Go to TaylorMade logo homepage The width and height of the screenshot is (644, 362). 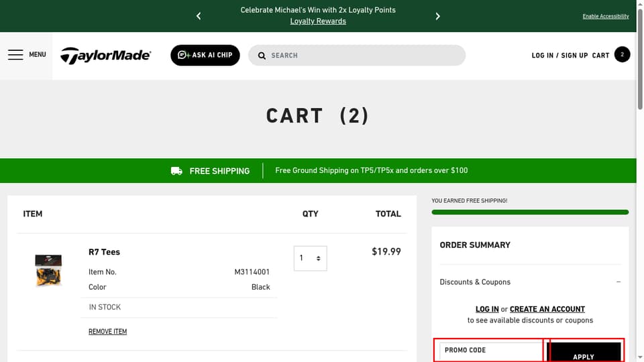tap(106, 56)
